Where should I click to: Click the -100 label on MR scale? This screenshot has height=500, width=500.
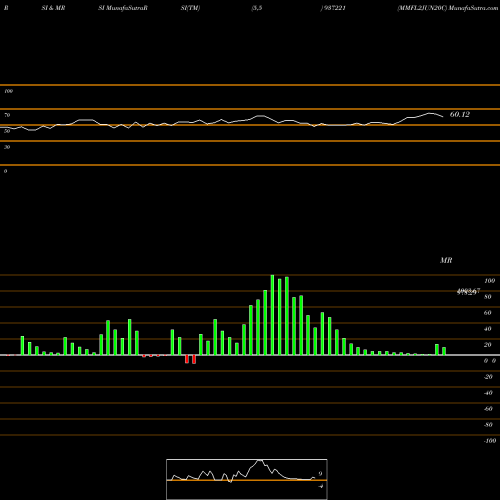click(x=490, y=441)
